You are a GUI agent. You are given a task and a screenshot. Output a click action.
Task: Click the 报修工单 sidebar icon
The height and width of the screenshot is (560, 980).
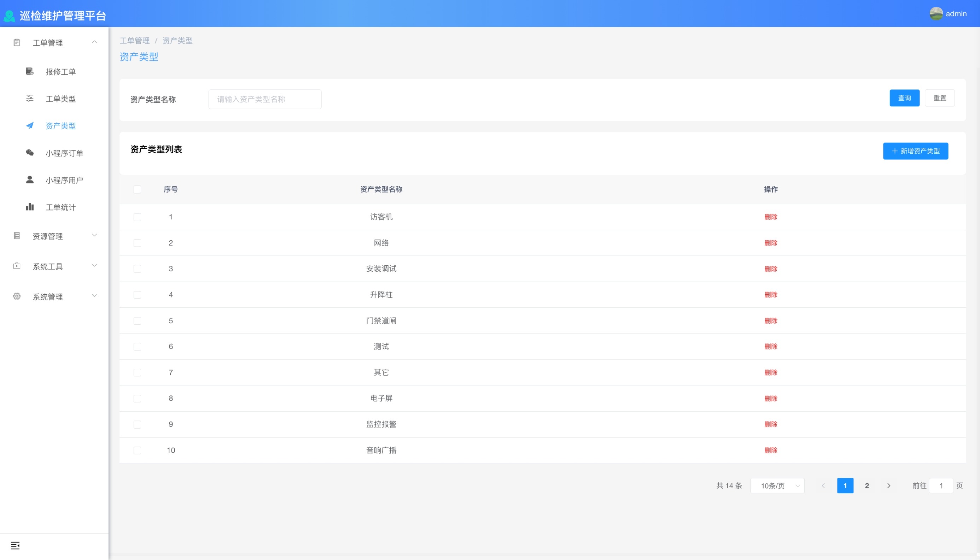point(30,71)
